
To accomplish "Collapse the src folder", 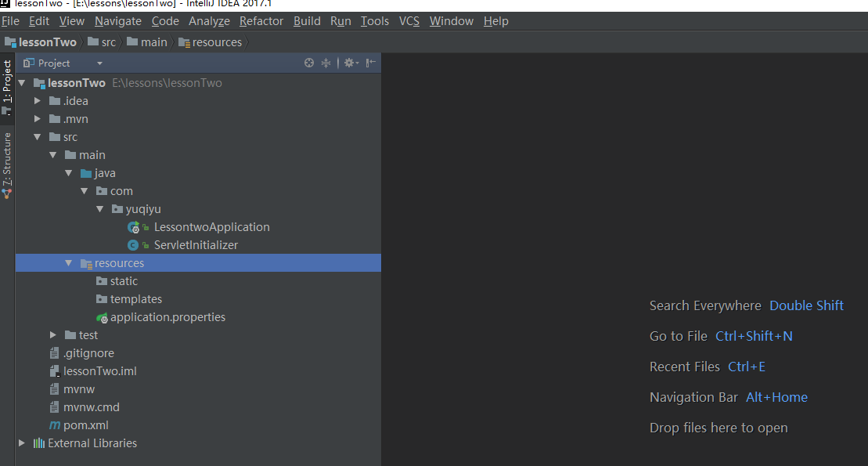I will click(x=38, y=137).
